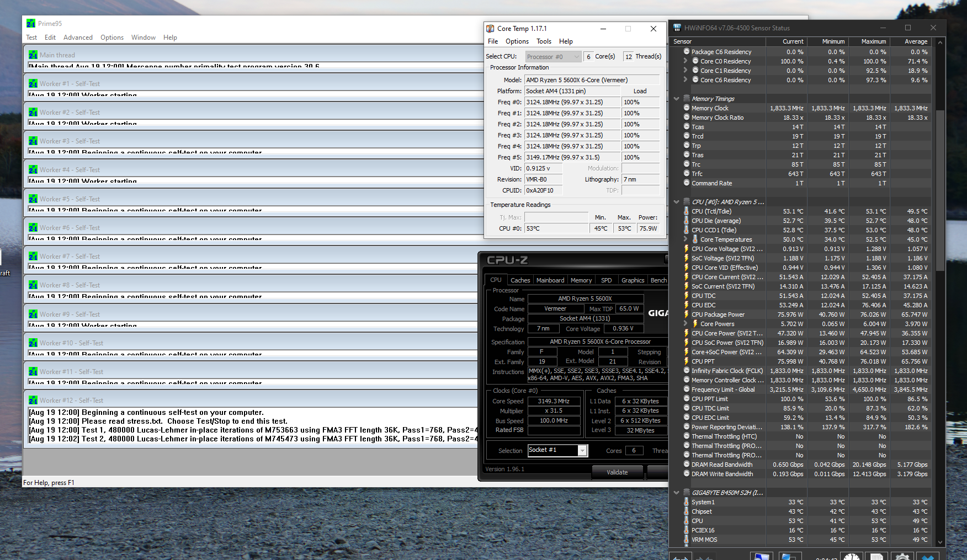Click thermometer icon beside VRM MOS

(x=687, y=540)
